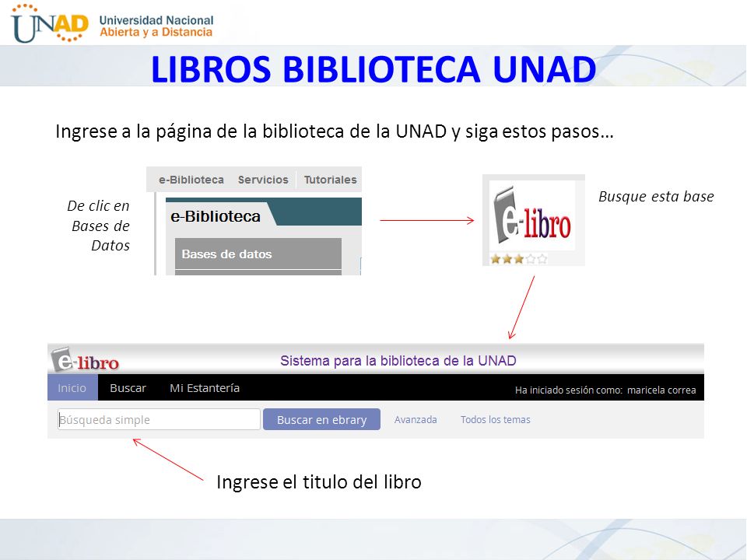The height and width of the screenshot is (560, 747).
Task: Click the UNAD university logo
Action: point(50,23)
